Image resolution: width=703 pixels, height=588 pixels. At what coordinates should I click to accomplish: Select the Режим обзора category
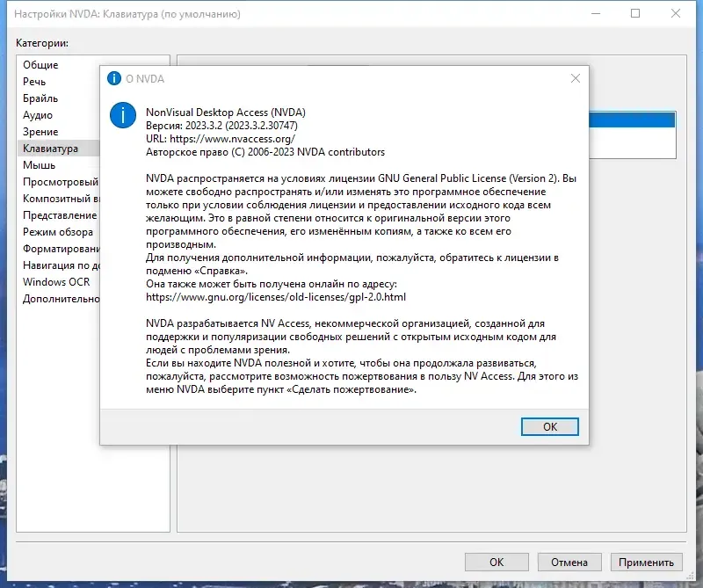[x=55, y=232]
